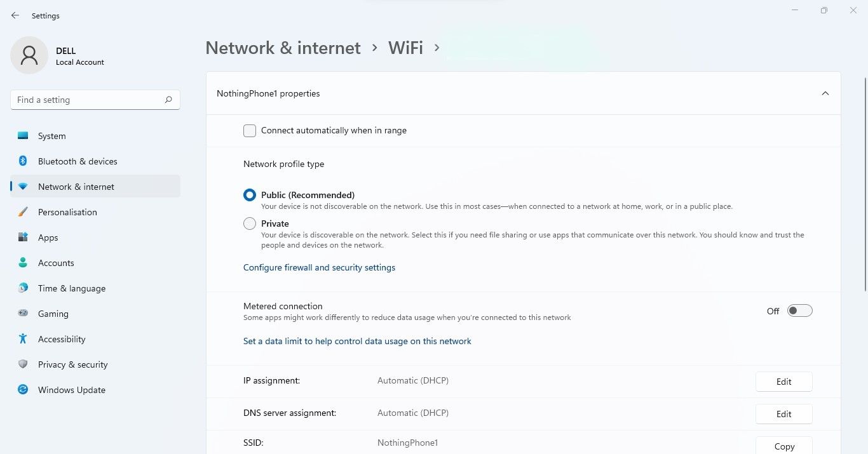Click WiFi in the breadcrumb path
This screenshot has height=454, width=868.
point(405,48)
